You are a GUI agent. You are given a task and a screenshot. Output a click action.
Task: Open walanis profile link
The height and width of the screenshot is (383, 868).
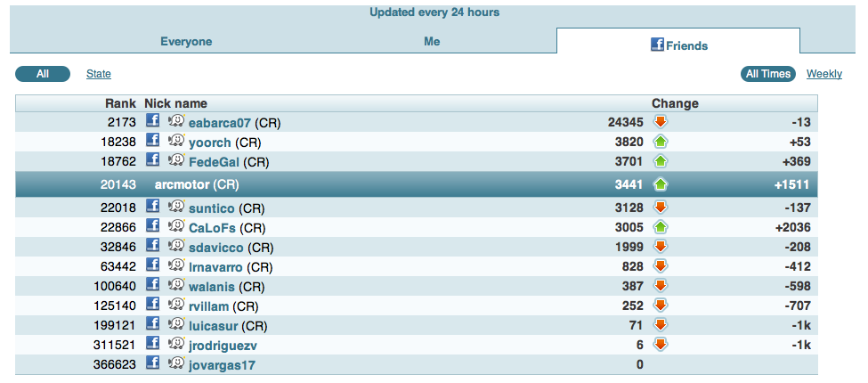[212, 286]
